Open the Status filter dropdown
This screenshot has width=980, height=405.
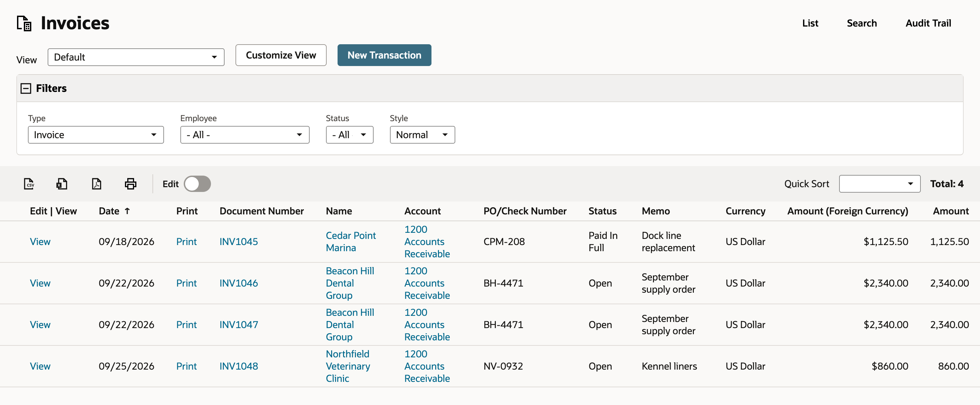(349, 135)
